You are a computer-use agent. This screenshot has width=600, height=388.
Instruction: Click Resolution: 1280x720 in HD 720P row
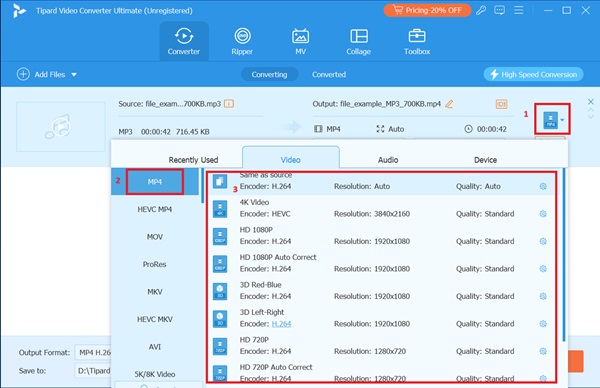coord(370,351)
